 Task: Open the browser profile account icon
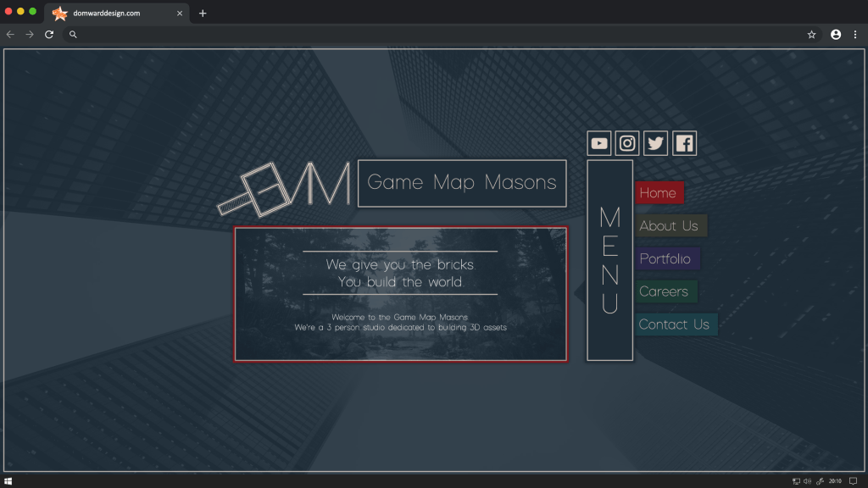tap(836, 35)
